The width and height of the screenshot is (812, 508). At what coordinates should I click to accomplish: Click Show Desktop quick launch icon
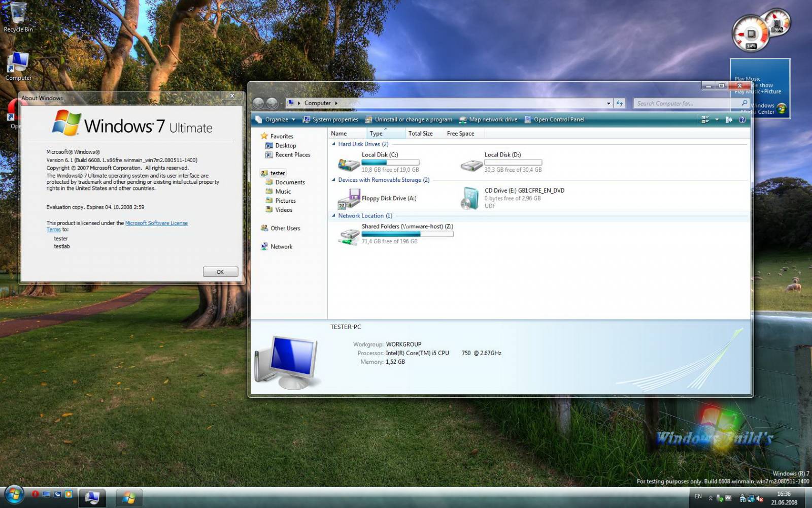click(46, 494)
